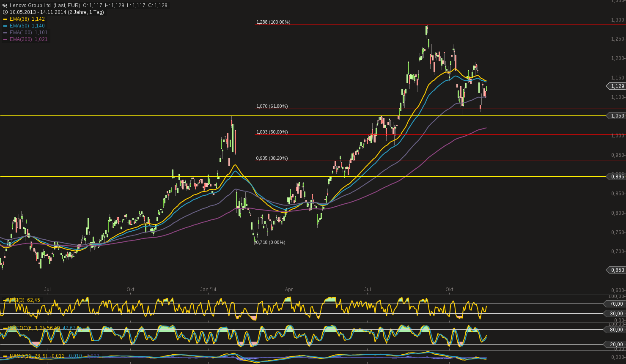This screenshot has height=364, width=626.
Task: Click the yellow line price tag 0,653
Action: [616, 270]
